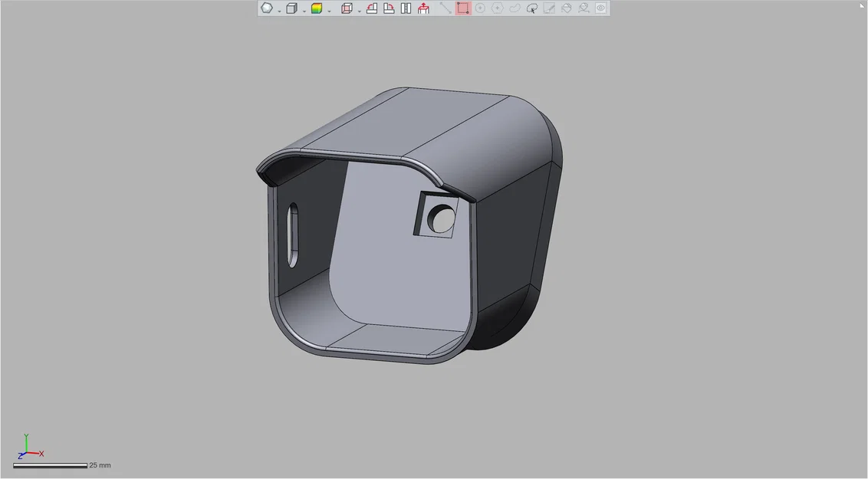Click the connected path selection icon
Screen dimensions: 868x479
pos(584,8)
